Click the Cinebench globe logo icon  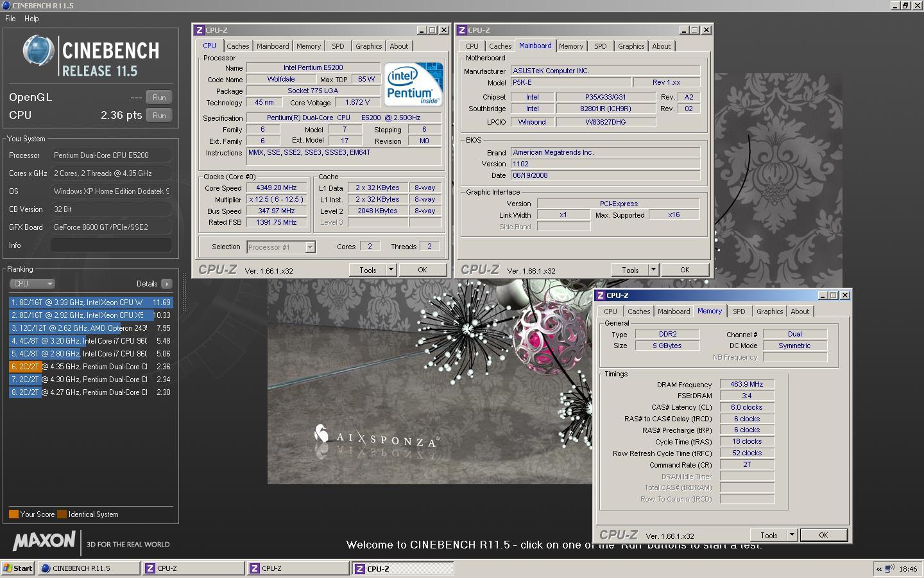tap(38, 51)
